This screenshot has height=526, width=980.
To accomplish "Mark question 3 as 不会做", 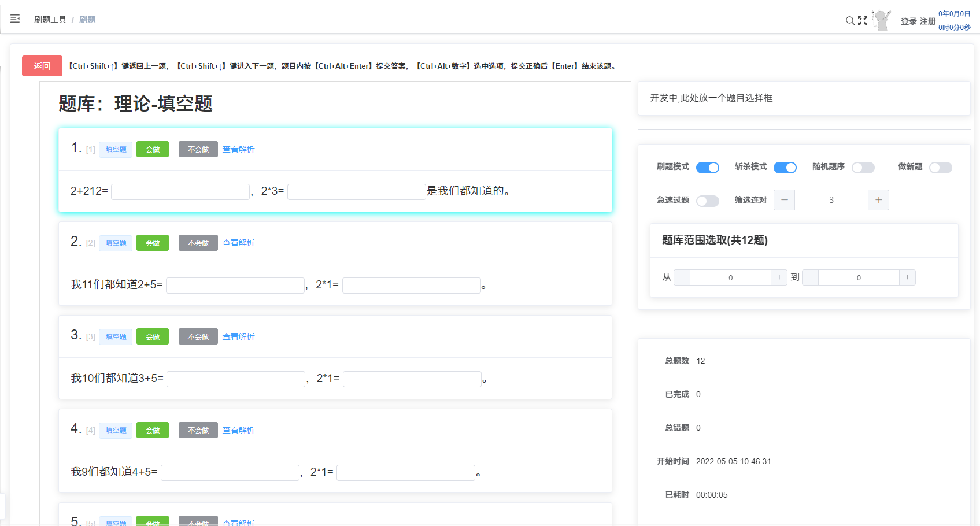I will [198, 336].
